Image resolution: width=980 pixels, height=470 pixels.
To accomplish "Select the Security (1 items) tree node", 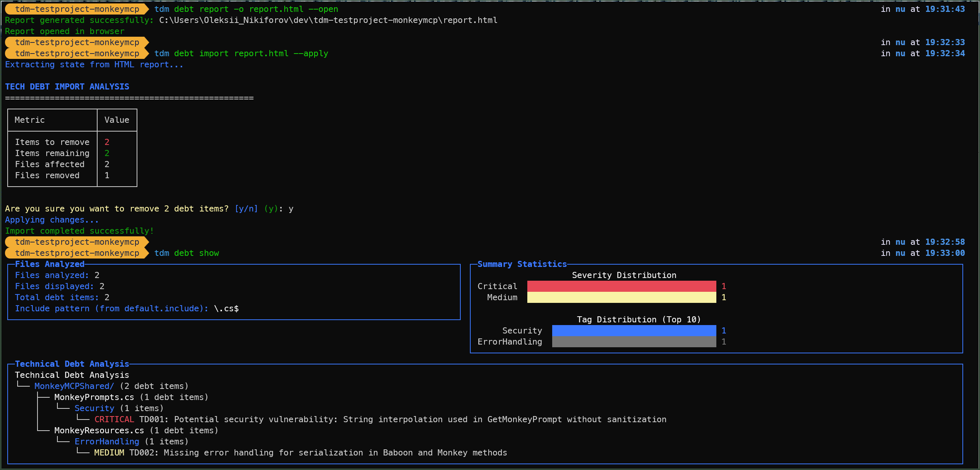I will (x=119, y=408).
